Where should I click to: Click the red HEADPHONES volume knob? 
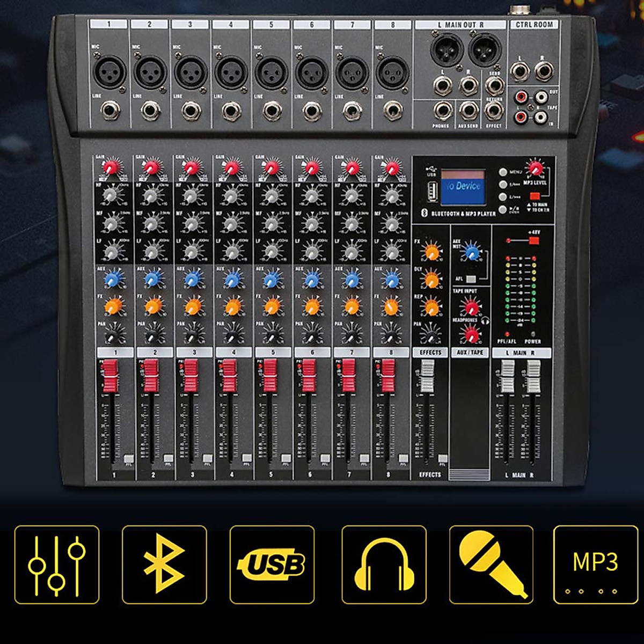(x=472, y=335)
